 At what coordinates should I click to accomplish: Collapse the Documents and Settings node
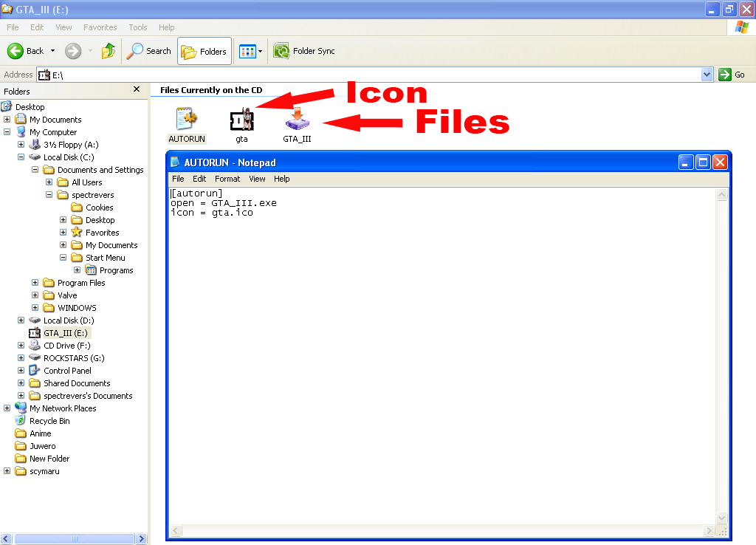click(x=34, y=169)
